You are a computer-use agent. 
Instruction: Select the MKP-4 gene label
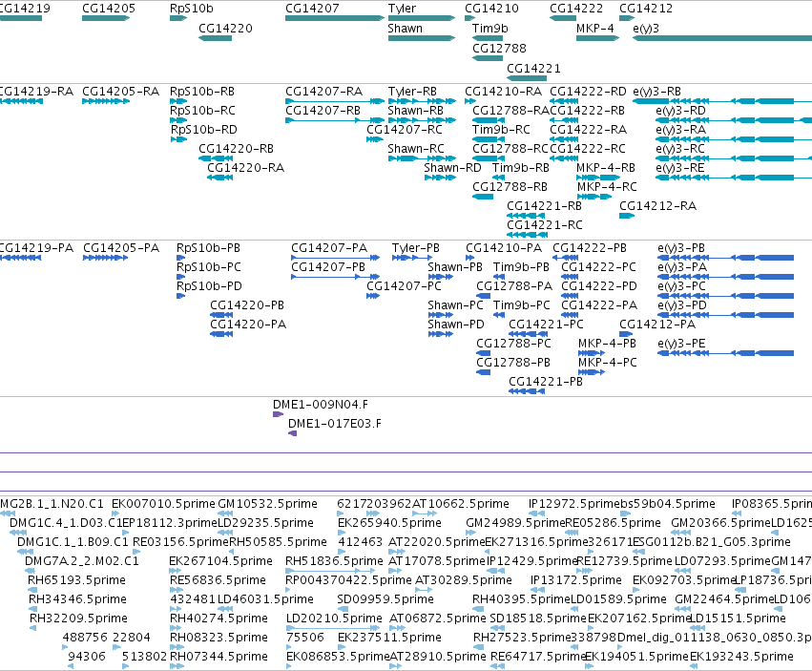[595, 29]
